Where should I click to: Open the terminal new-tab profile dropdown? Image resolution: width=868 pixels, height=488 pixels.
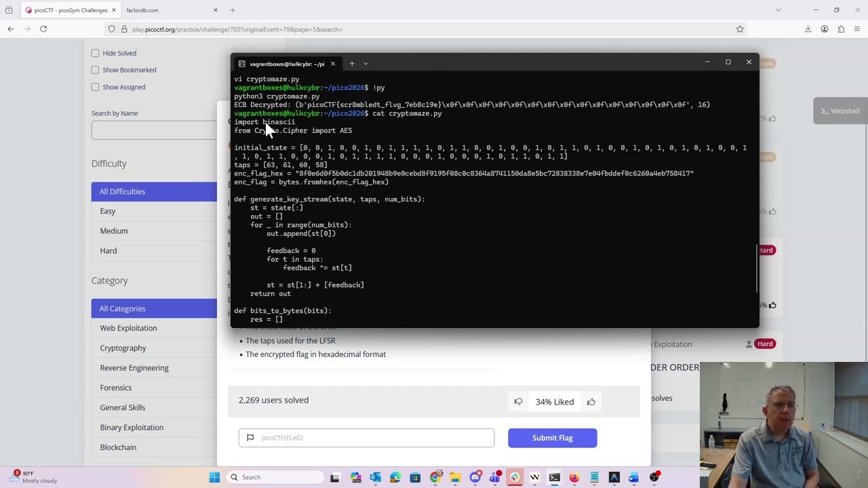point(366,64)
